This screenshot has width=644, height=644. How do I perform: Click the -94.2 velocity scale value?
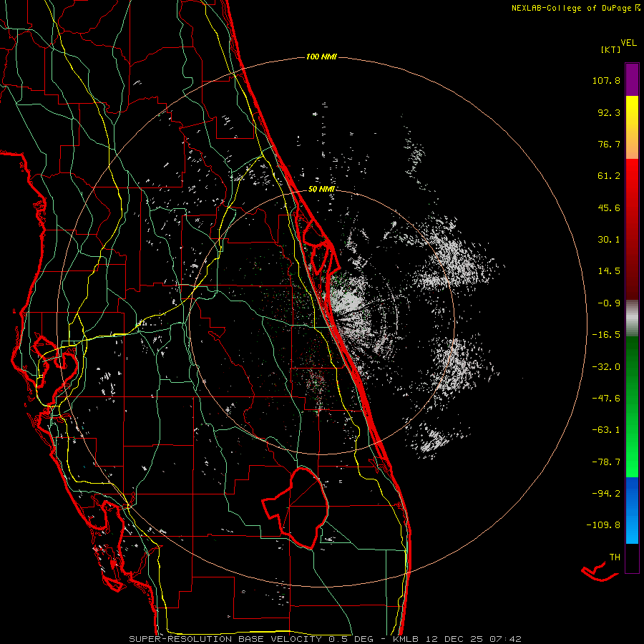point(606,493)
